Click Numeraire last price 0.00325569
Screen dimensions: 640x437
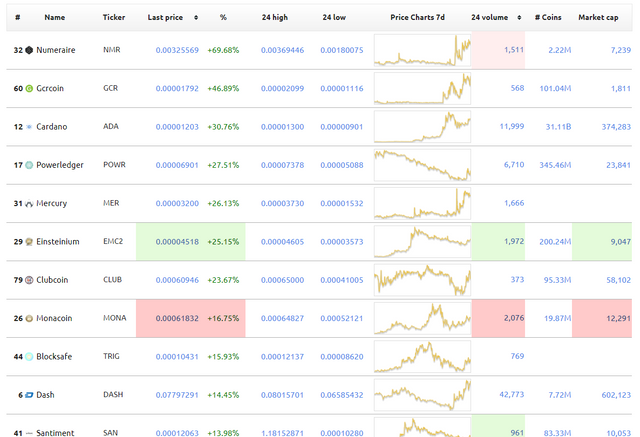[x=177, y=50]
